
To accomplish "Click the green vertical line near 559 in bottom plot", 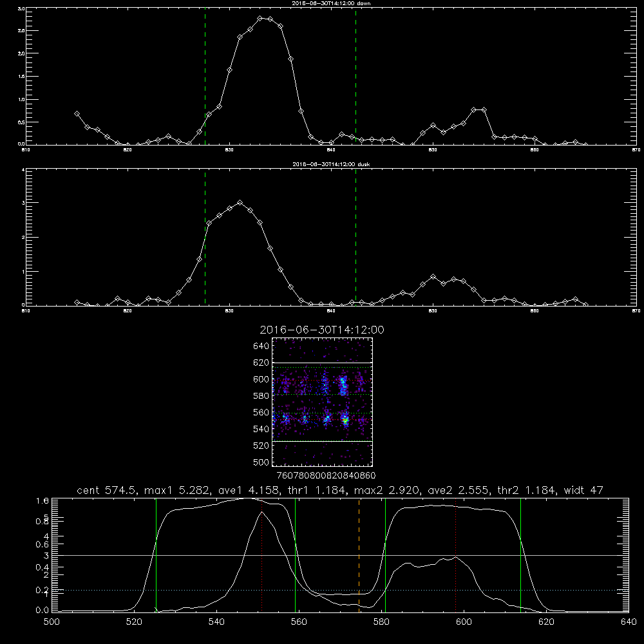I will coord(296,554).
